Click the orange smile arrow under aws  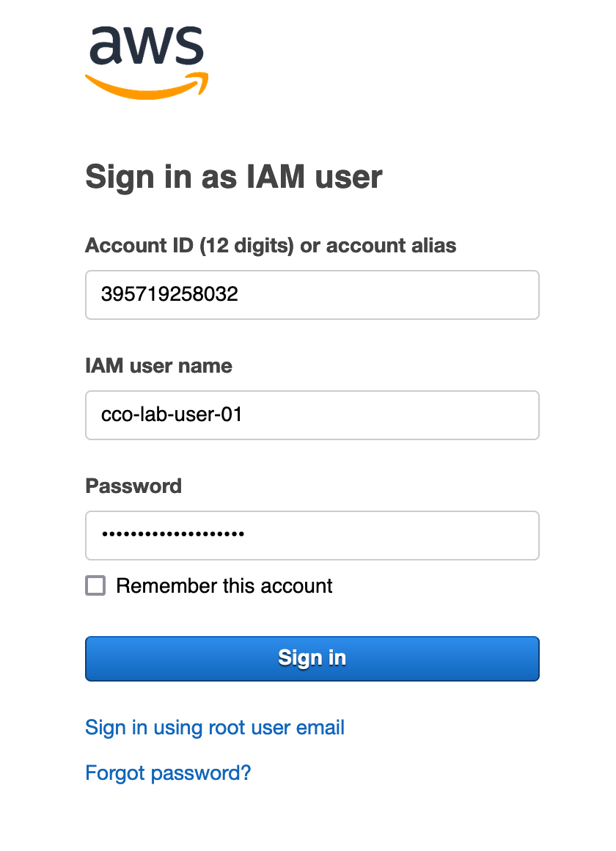147,87
